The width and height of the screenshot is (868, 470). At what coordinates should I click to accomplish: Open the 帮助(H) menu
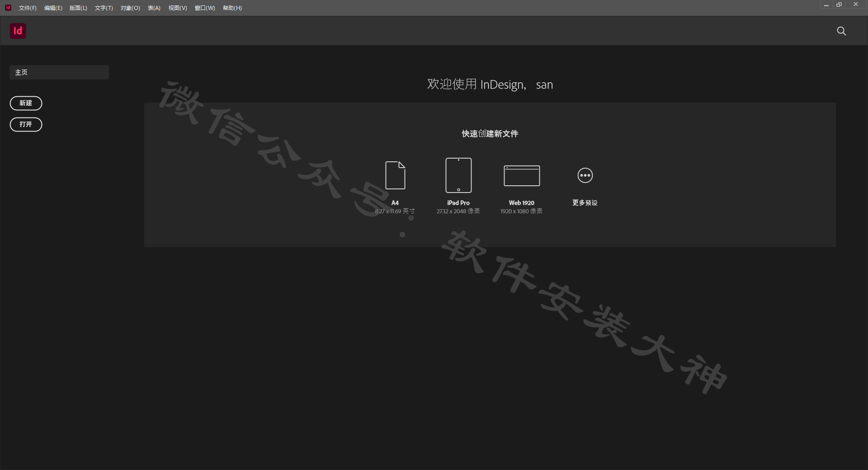[x=232, y=8]
